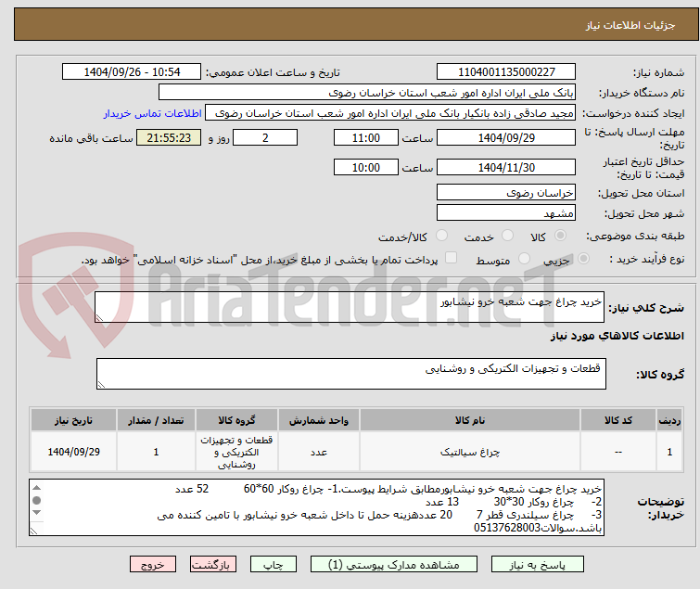The width and height of the screenshot is (700, 589).
Task: Click the تعداد / مقدار column header
Action: [156, 420]
